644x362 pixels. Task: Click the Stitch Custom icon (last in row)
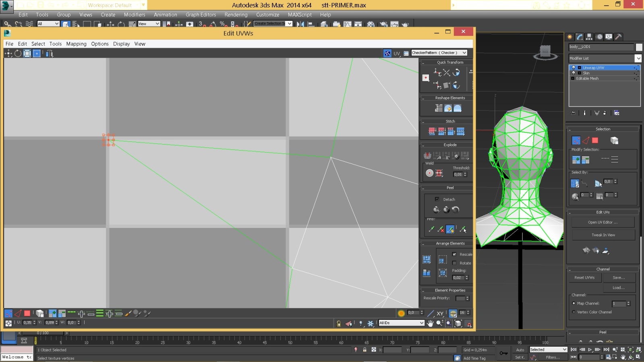click(x=461, y=131)
